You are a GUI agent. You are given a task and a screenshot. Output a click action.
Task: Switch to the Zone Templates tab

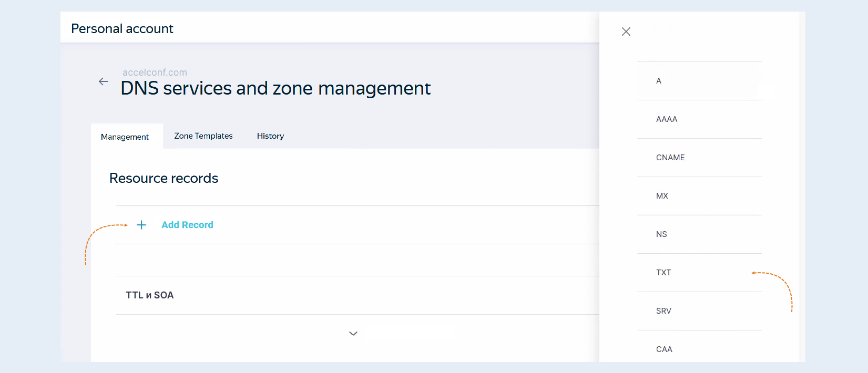point(203,136)
